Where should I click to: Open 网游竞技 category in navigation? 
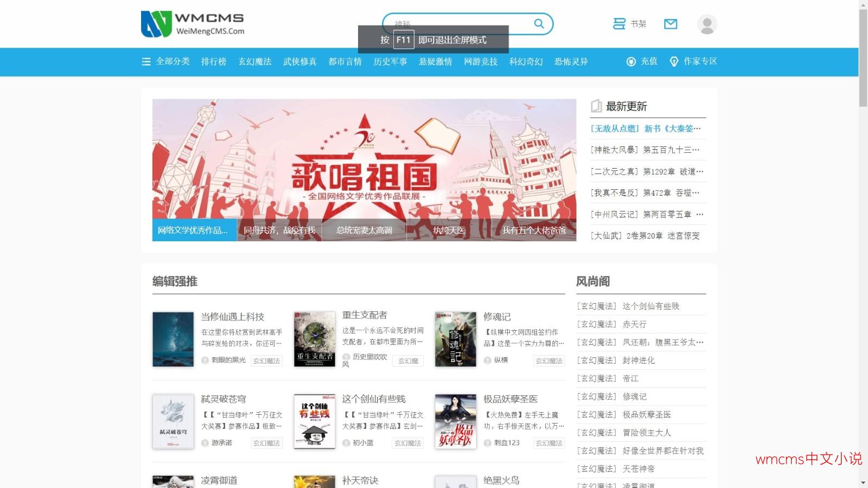pos(481,61)
